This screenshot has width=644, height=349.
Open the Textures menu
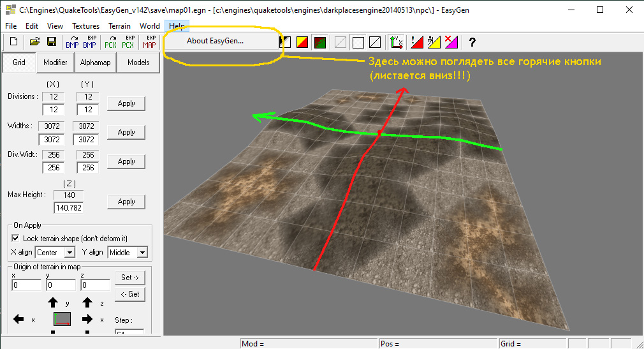click(86, 26)
